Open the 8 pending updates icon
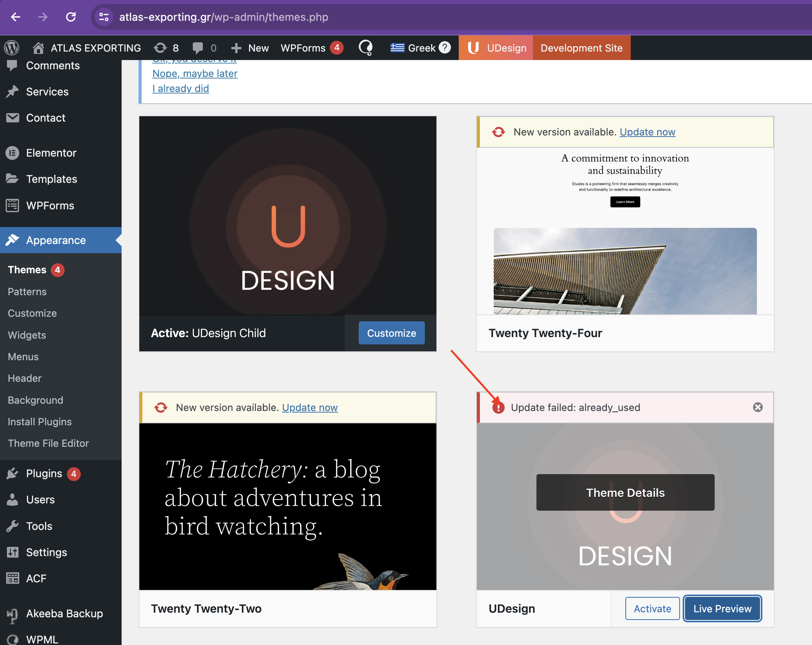The width and height of the screenshot is (812, 645). [x=166, y=48]
